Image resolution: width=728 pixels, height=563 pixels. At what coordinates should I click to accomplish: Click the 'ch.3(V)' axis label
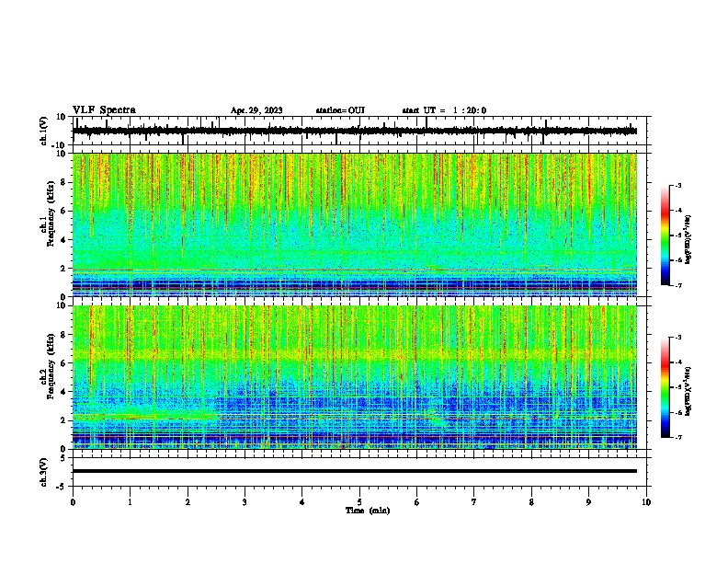pyautogui.click(x=44, y=473)
